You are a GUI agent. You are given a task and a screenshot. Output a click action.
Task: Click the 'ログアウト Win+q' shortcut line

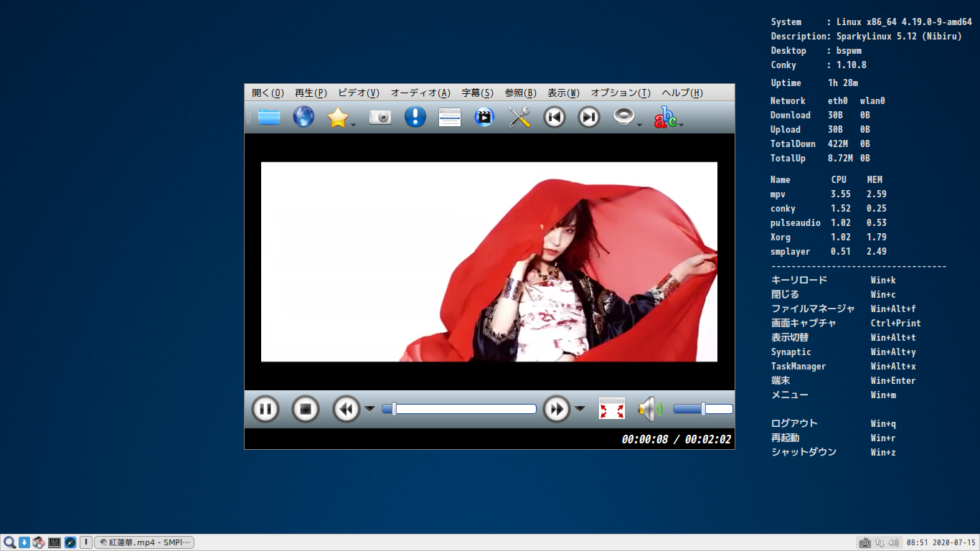point(833,423)
